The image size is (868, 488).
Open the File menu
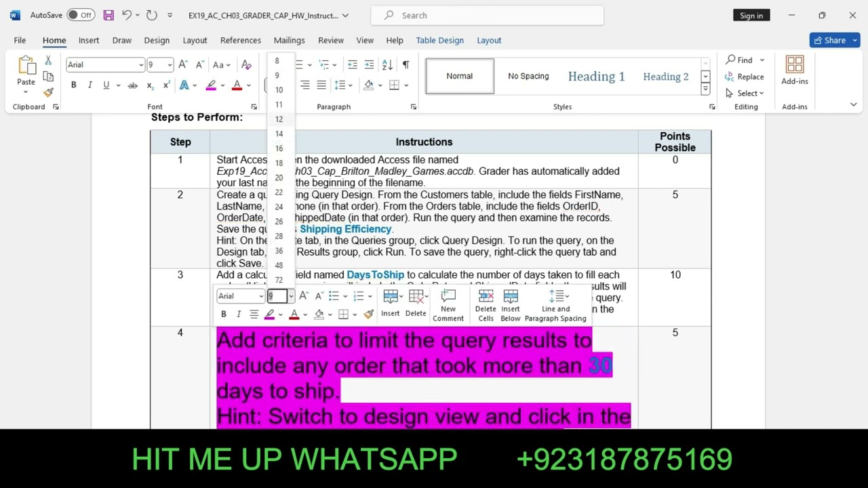(20, 40)
